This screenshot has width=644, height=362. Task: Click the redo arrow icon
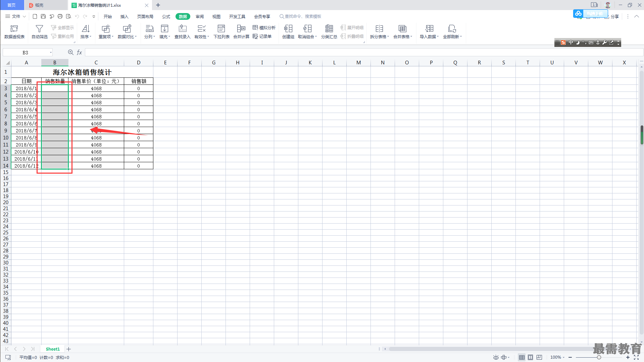point(85,16)
